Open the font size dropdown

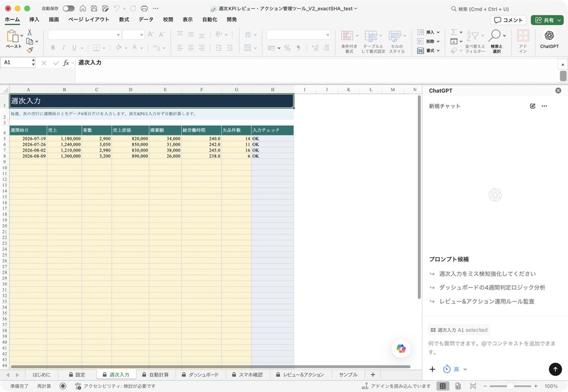pos(141,35)
